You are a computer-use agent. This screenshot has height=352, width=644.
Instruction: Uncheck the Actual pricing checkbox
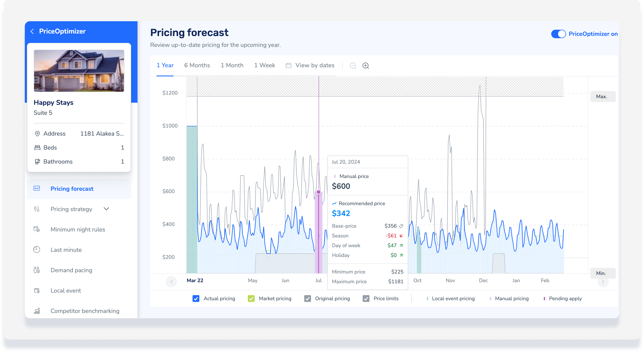196,298
